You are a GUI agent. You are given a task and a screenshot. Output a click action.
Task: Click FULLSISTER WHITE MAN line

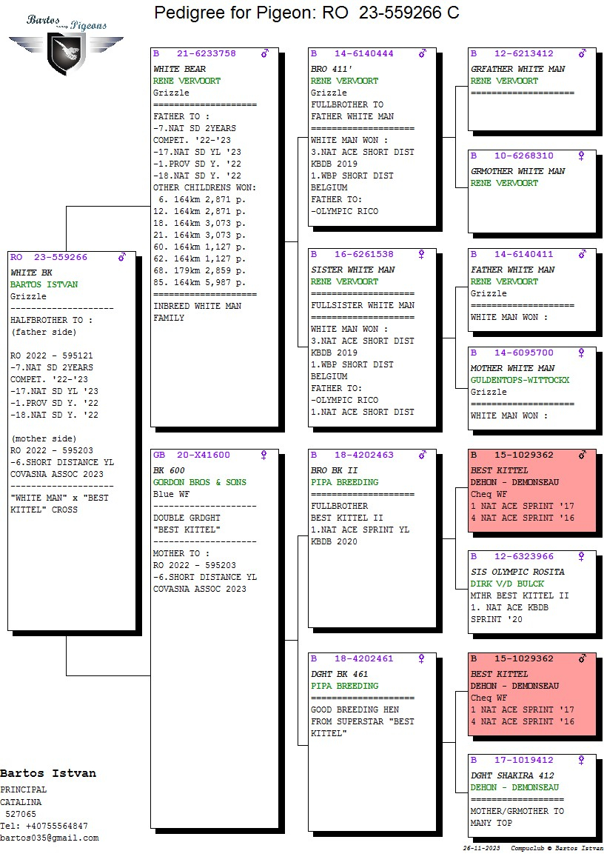[x=362, y=305]
